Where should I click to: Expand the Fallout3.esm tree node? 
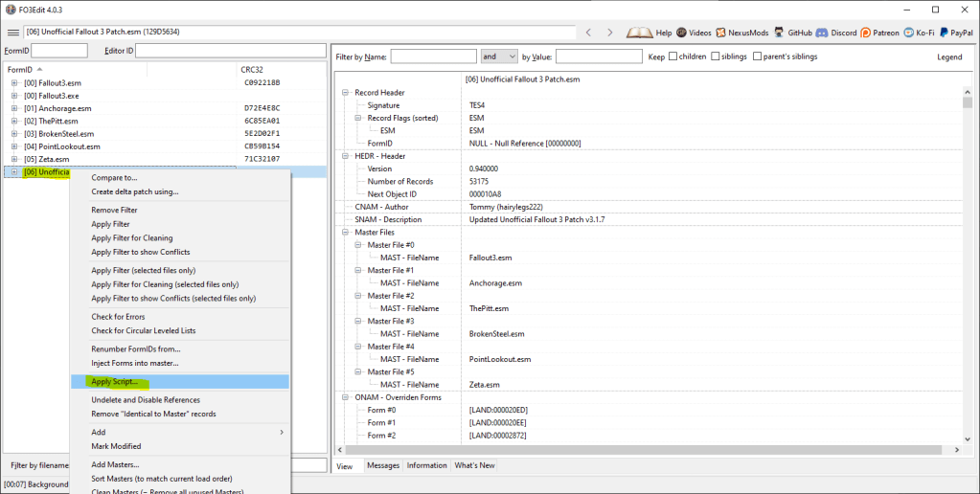pos(14,83)
